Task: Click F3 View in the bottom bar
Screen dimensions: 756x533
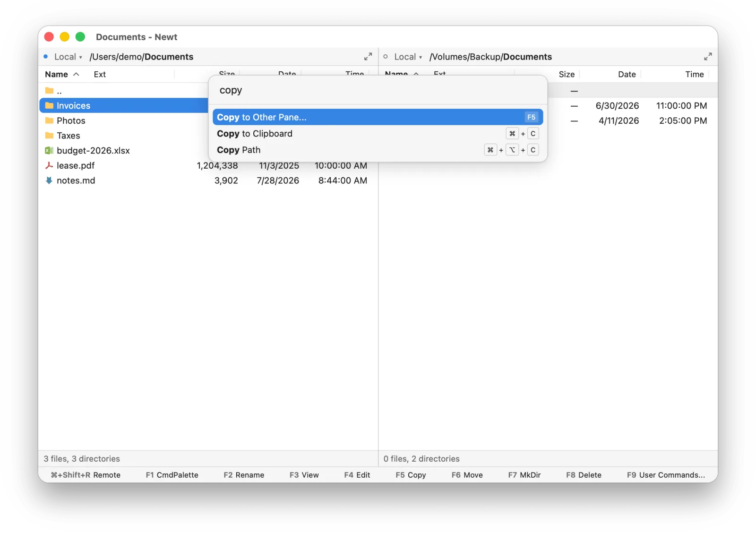Action: [304, 475]
